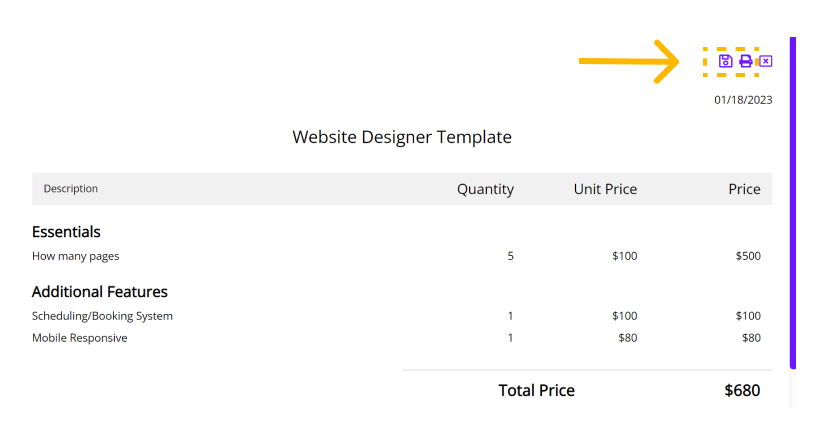The height and width of the screenshot is (434, 826).
Task: Click the date 01/18/2023
Action: 743,100
